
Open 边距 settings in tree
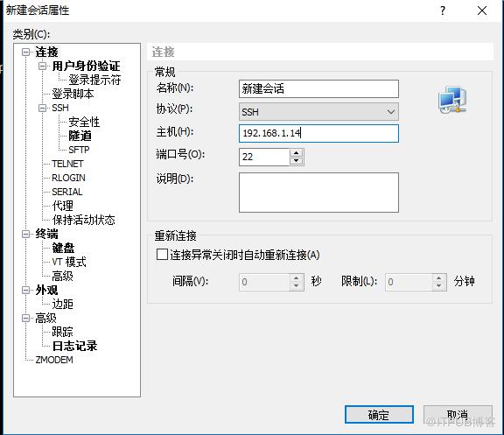tap(62, 304)
